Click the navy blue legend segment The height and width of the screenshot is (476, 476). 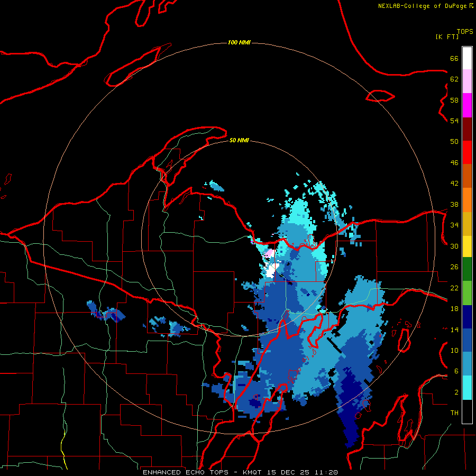tap(467, 317)
